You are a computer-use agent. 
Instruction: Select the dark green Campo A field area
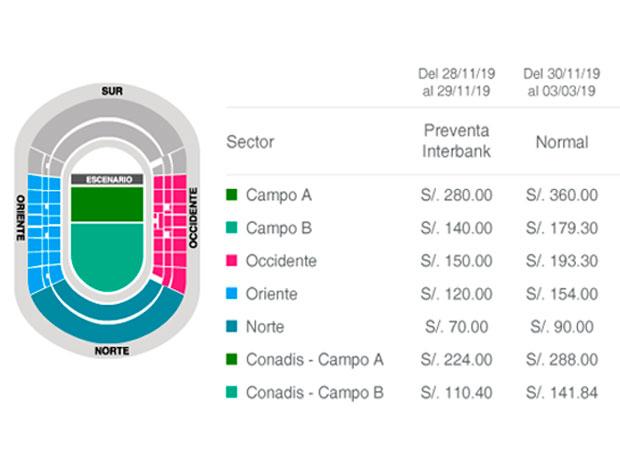point(107,204)
